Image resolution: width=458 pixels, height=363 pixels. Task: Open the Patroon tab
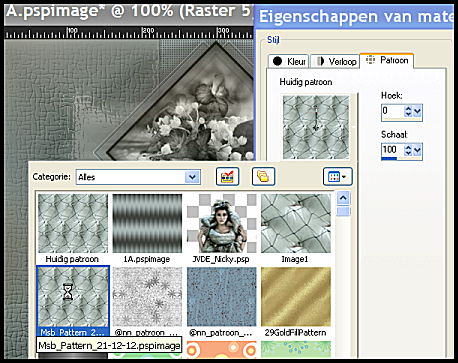click(387, 60)
